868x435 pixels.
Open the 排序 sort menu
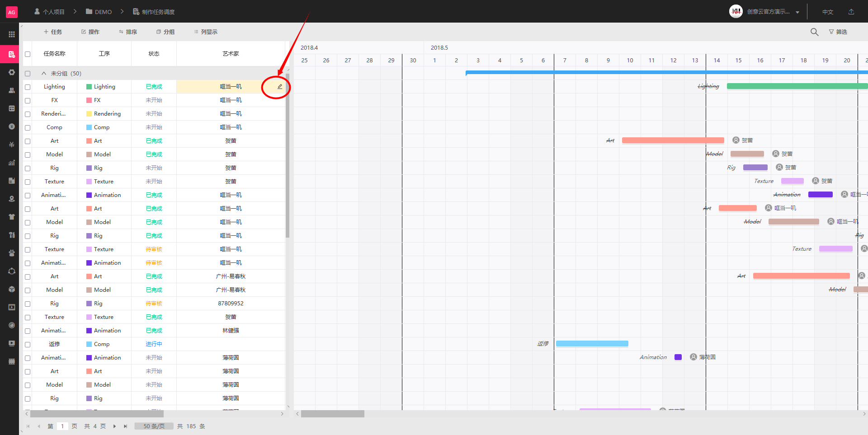point(128,32)
